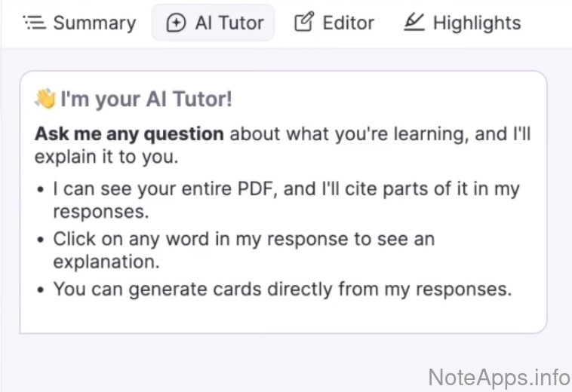Open the Summary tab label

pos(94,23)
